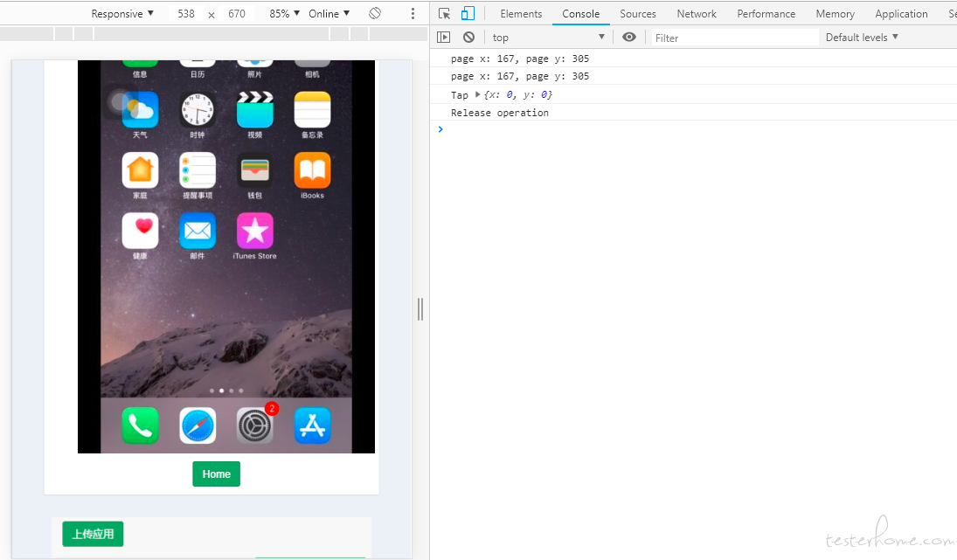Select the 'Release operation' console message
This screenshot has width=957, height=560.
[x=499, y=113]
